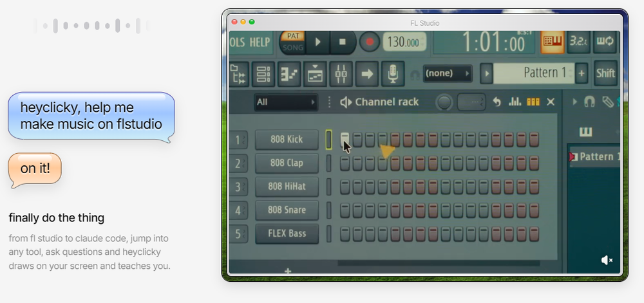This screenshot has width=644, height=303.
Task: Click the mixer track number 4 selector
Action: [x=239, y=211]
